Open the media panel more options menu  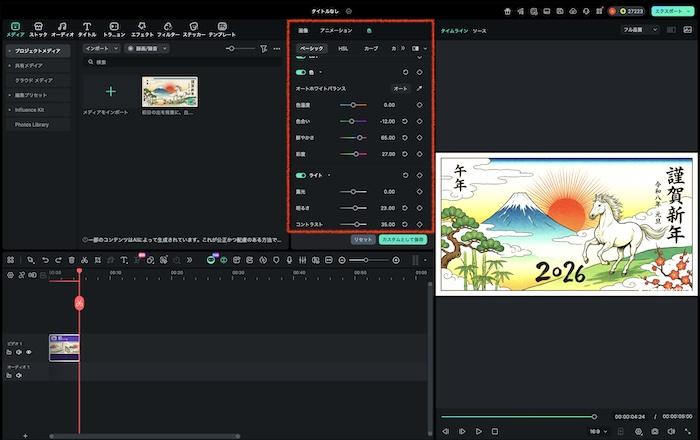point(277,48)
